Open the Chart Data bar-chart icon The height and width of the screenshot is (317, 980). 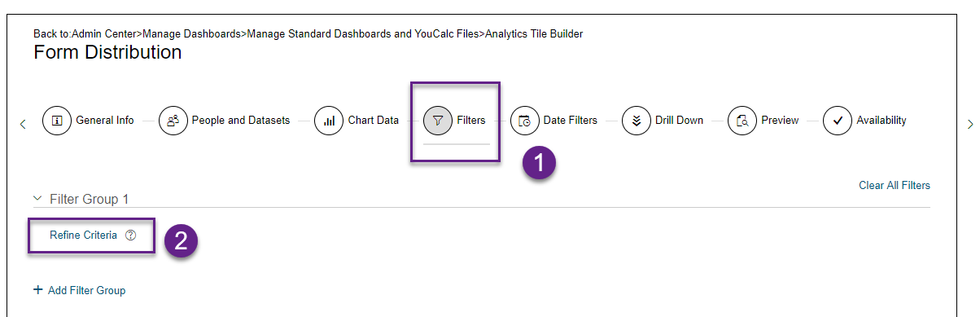coord(330,120)
